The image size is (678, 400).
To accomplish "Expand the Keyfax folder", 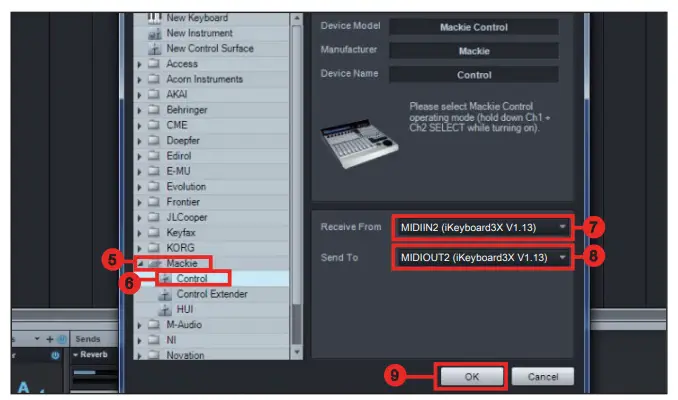I will point(139,234).
